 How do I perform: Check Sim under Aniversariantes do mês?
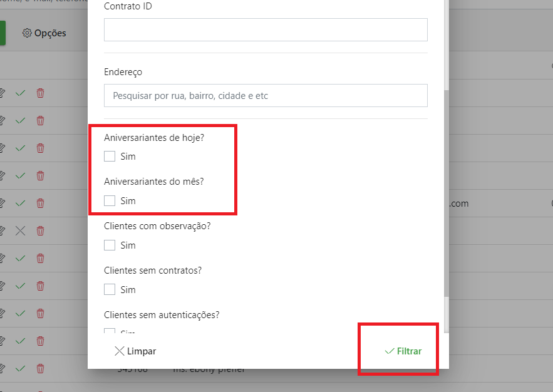coord(110,200)
